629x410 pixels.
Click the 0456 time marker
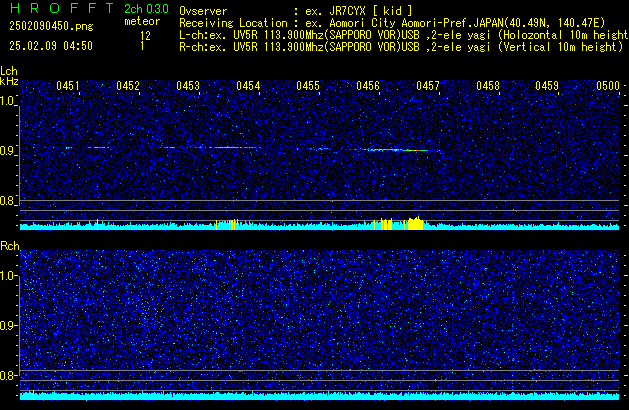coord(368,86)
